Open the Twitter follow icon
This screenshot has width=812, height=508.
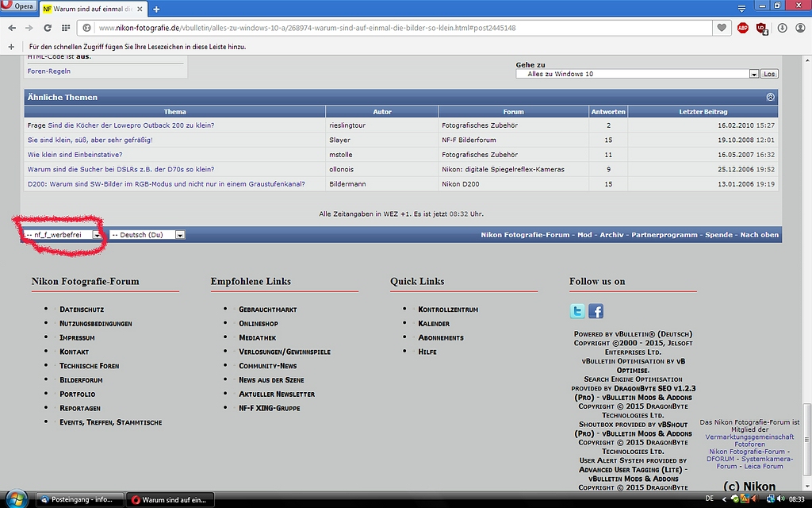(x=577, y=311)
